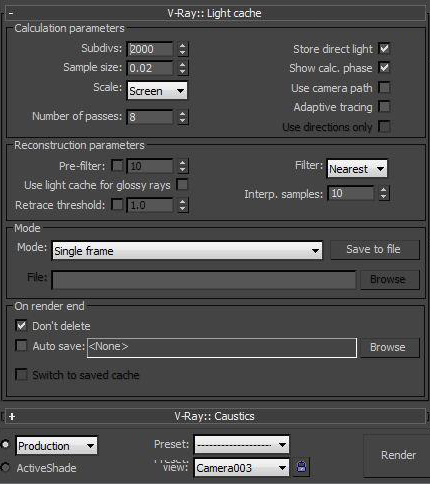This screenshot has height=484, width=430.
Task: Toggle Store direct light checkbox
Action: point(384,49)
